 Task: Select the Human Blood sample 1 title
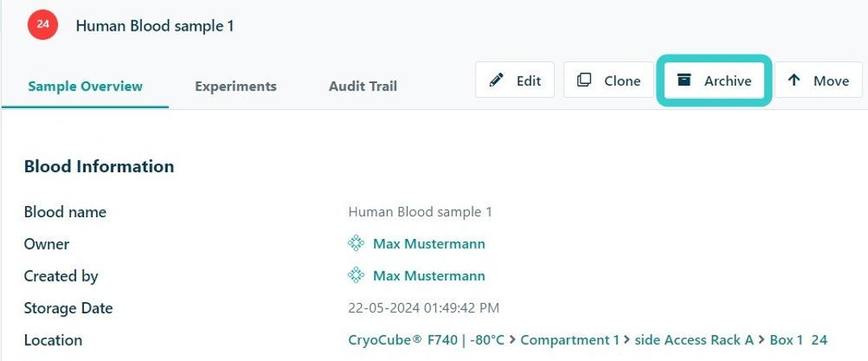pyautogui.click(x=154, y=26)
